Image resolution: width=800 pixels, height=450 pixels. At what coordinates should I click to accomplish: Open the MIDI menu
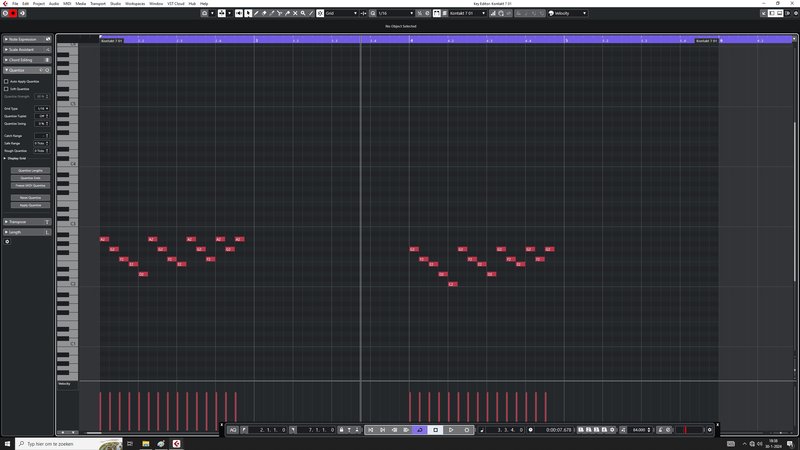coord(67,4)
